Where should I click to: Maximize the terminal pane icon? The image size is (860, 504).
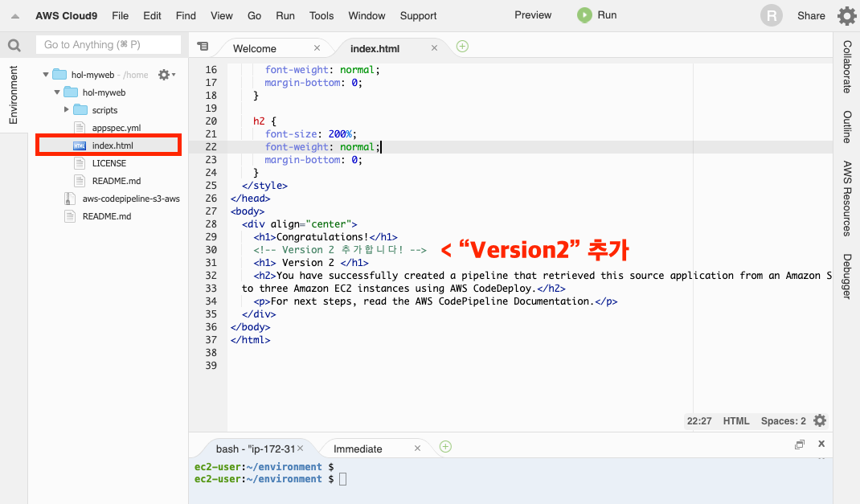pyautogui.click(x=800, y=445)
